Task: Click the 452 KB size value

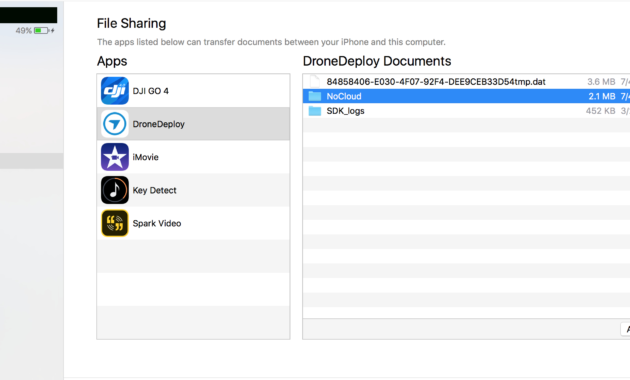Action: tap(600, 111)
